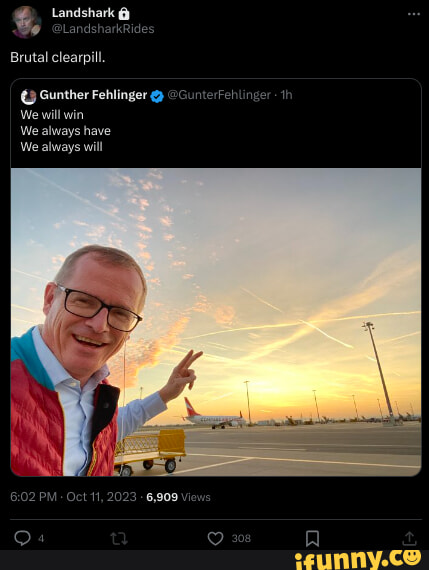This screenshot has height=570, width=429.
Task: View the 6,909 Views count
Action: tap(178, 497)
